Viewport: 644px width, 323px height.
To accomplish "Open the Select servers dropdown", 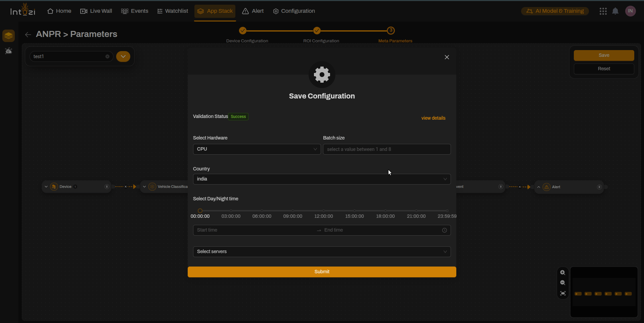I will pos(321,252).
